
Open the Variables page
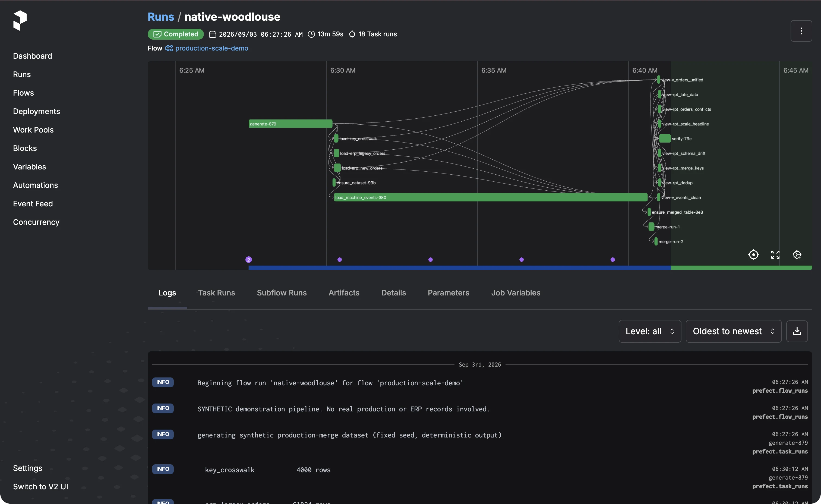[30, 167]
